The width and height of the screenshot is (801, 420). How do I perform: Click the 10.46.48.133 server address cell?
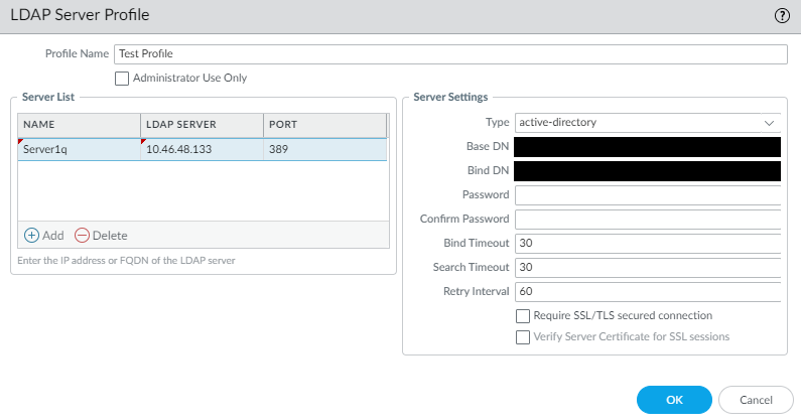tap(201, 149)
